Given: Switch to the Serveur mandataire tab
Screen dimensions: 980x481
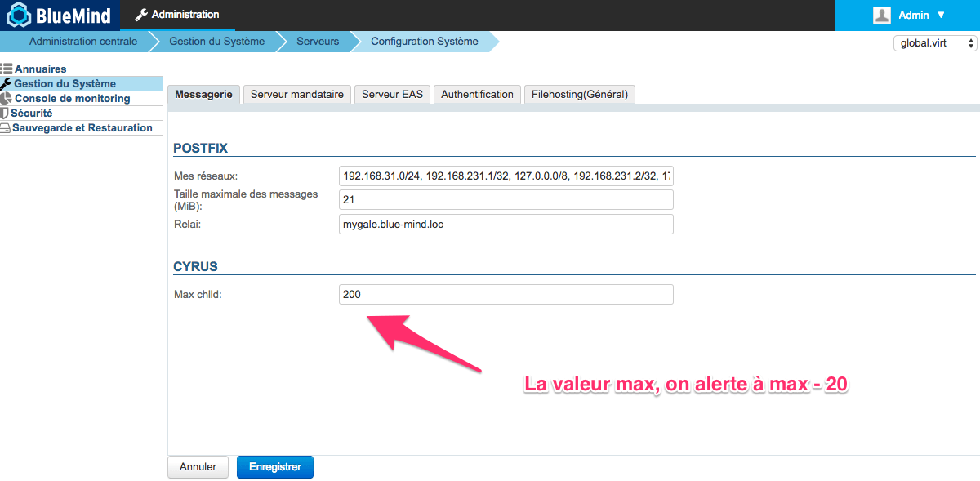Looking at the screenshot, I should coord(297,95).
